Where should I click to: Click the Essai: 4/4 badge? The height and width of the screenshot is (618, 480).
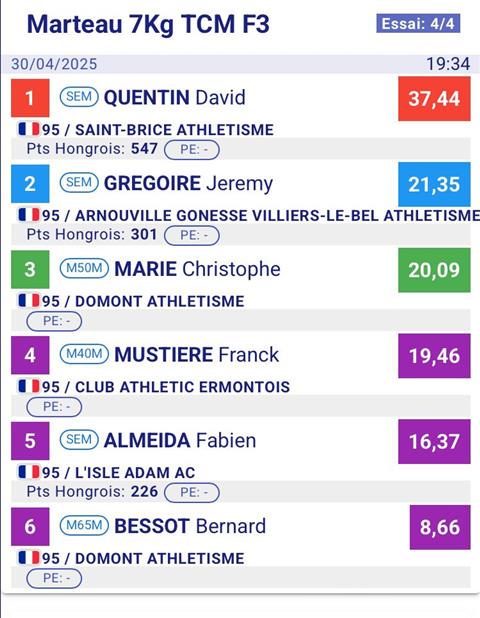pos(418,24)
